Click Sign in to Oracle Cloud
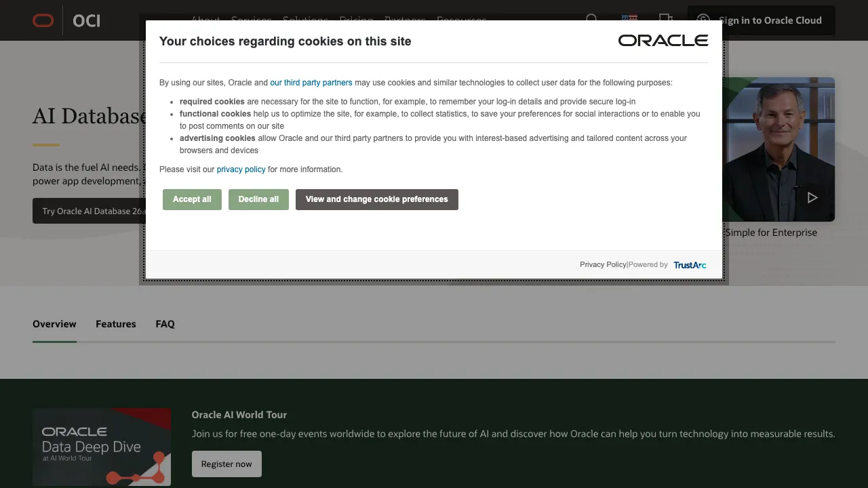868x488 pixels. pyautogui.click(x=762, y=20)
